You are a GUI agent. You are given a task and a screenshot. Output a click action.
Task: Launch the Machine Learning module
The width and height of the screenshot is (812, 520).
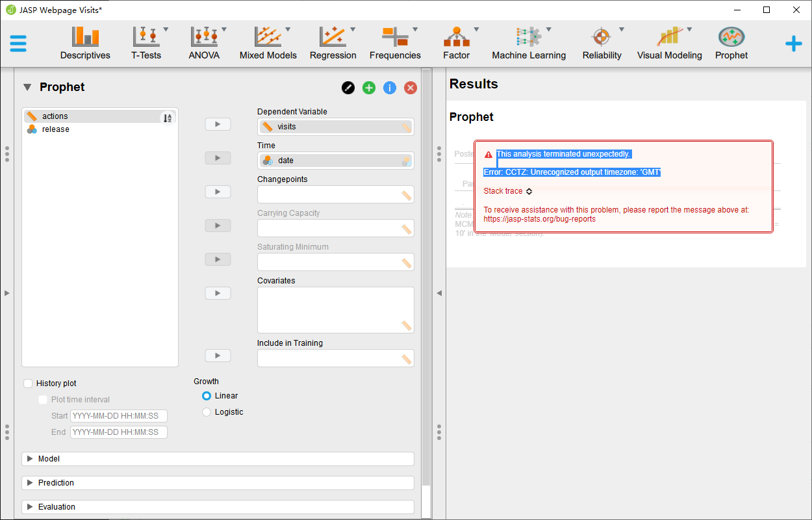[x=528, y=43]
